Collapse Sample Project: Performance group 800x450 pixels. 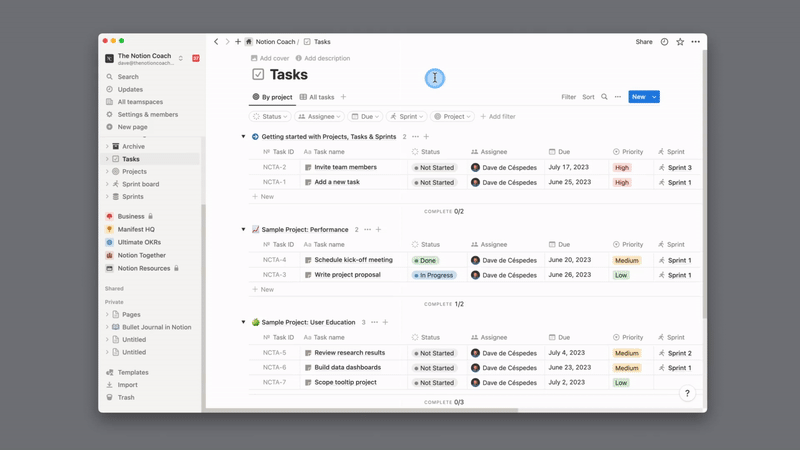click(243, 230)
